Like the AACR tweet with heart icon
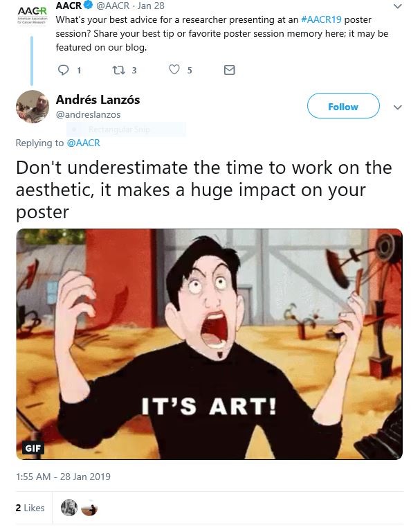The height and width of the screenshot is (532, 411). pos(174,69)
